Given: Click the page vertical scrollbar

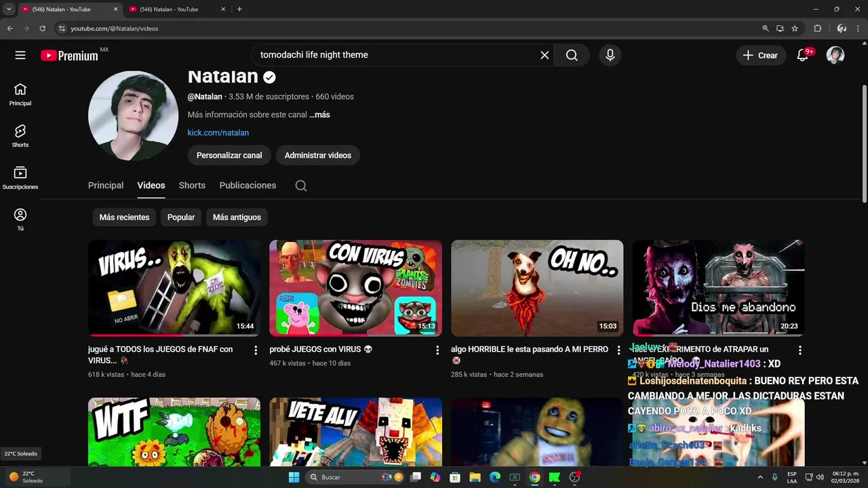Looking at the screenshot, I should click(864, 142).
